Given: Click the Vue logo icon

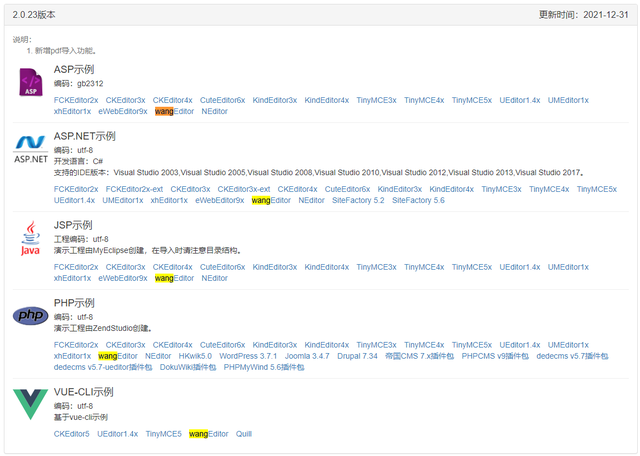Looking at the screenshot, I should pyautogui.click(x=31, y=404).
